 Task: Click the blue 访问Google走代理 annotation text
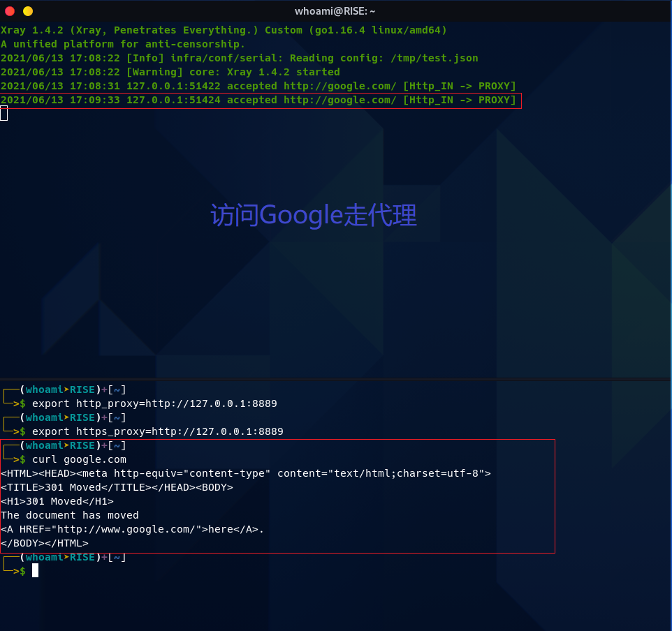pyautogui.click(x=314, y=216)
